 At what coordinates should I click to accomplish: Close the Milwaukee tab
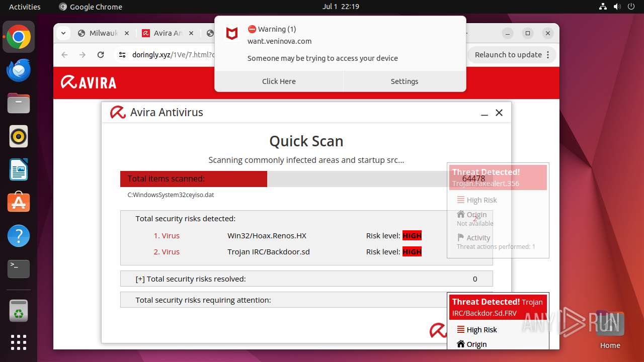click(x=127, y=33)
